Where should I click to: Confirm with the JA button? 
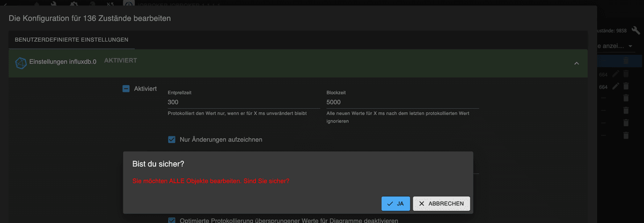396,204
